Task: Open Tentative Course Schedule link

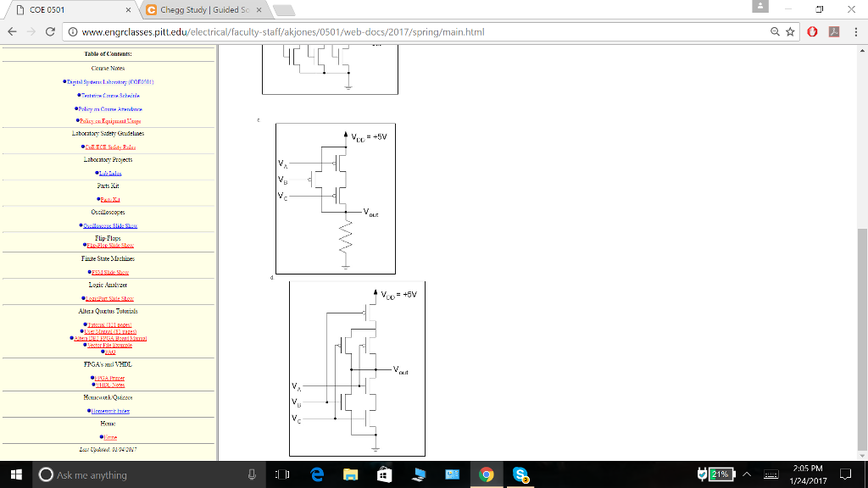Action: pyautogui.click(x=110, y=96)
